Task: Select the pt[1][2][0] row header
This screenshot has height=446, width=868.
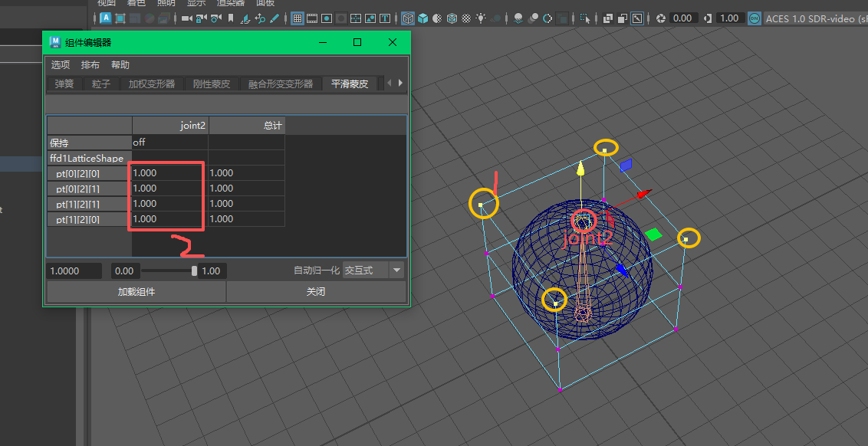Action: click(89, 220)
